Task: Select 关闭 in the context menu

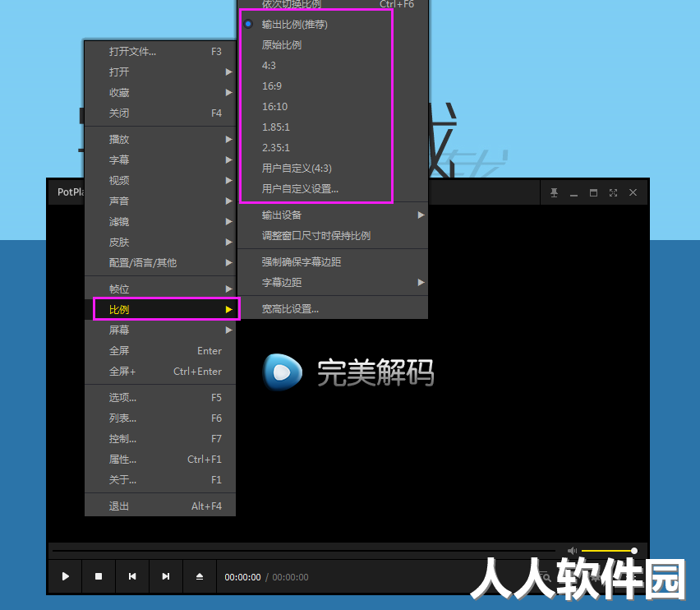Action: point(160,113)
